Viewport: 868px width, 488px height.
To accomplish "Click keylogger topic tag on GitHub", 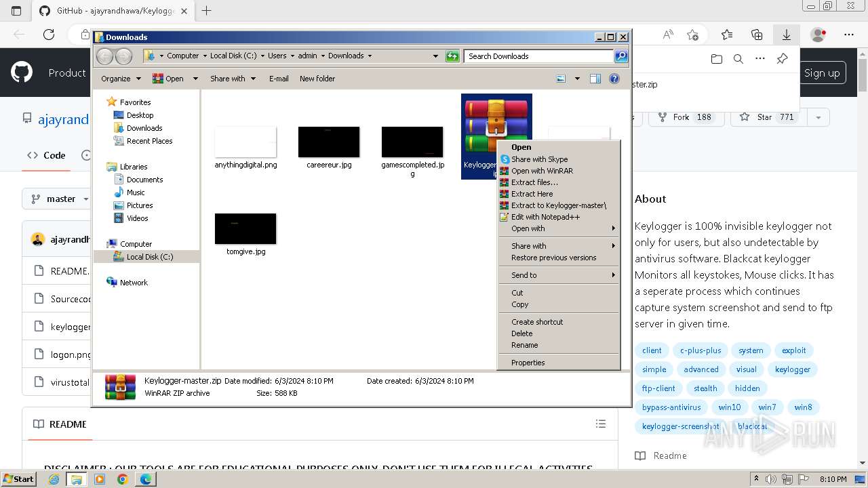I will (x=793, y=369).
